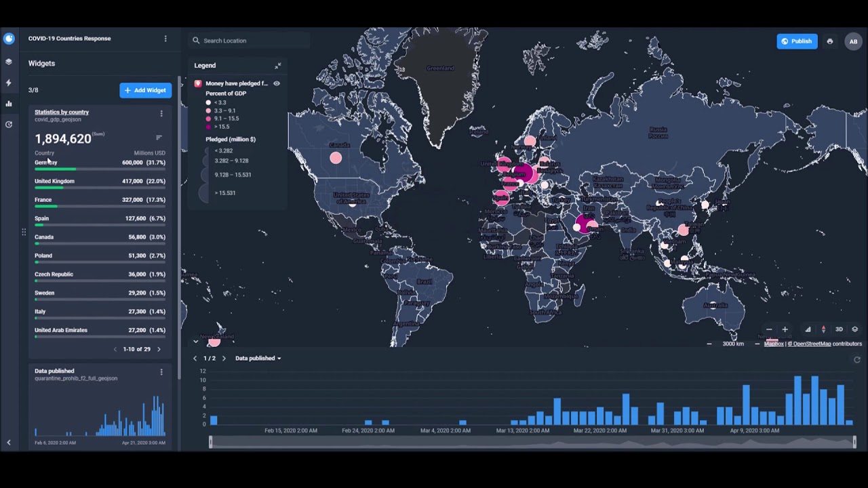868x488 pixels.
Task: Zoom in map with plus button
Action: (785, 329)
